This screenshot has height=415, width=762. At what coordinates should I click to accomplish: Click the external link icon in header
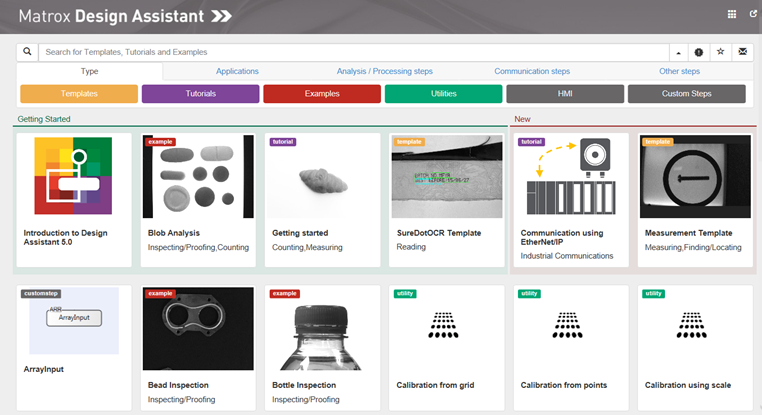pyautogui.click(x=753, y=14)
